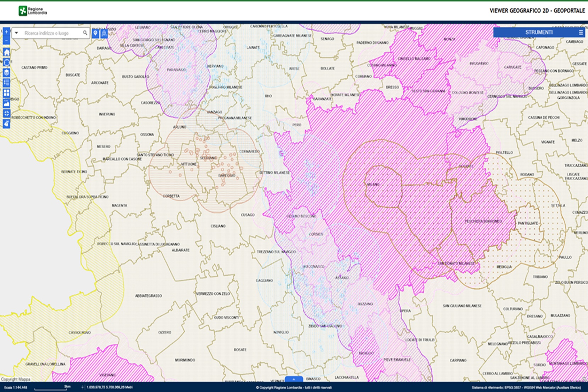The height and width of the screenshot is (392, 588).
Task: Select the basemap grid icon
Action: (x=6, y=92)
